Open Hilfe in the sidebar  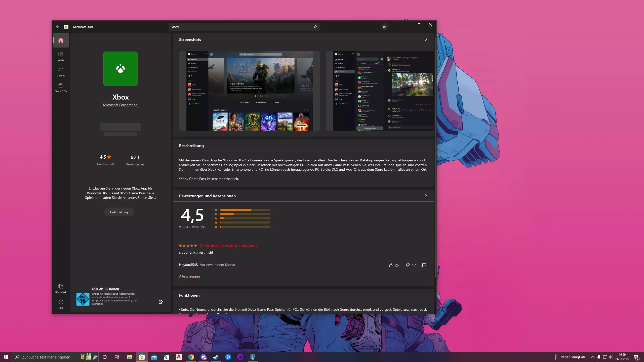click(x=61, y=304)
